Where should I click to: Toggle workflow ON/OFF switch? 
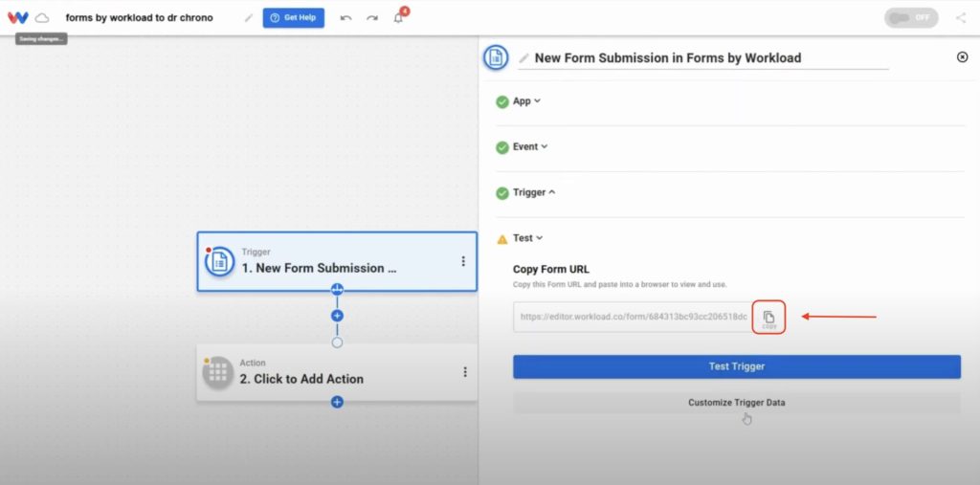click(x=911, y=17)
